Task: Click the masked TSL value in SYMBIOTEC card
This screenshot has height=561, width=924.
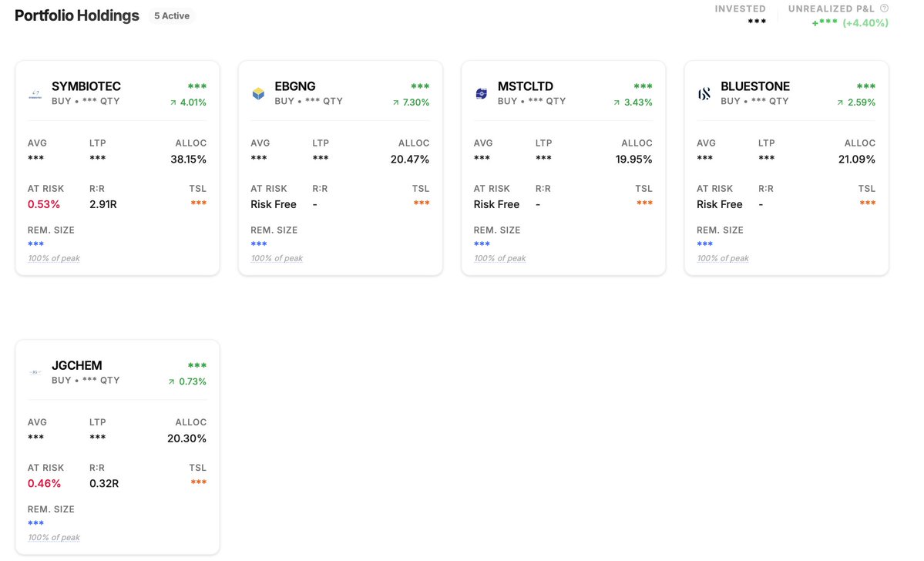Action: (x=199, y=203)
